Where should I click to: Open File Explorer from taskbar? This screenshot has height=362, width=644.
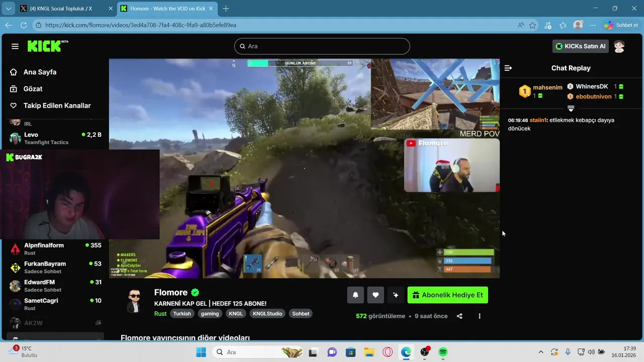369,352
